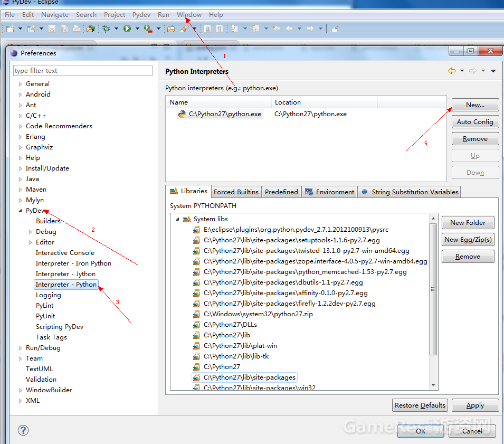This screenshot has height=444, width=504.
Task: Click the Next Annotation toolbar icon
Action: 235,29
